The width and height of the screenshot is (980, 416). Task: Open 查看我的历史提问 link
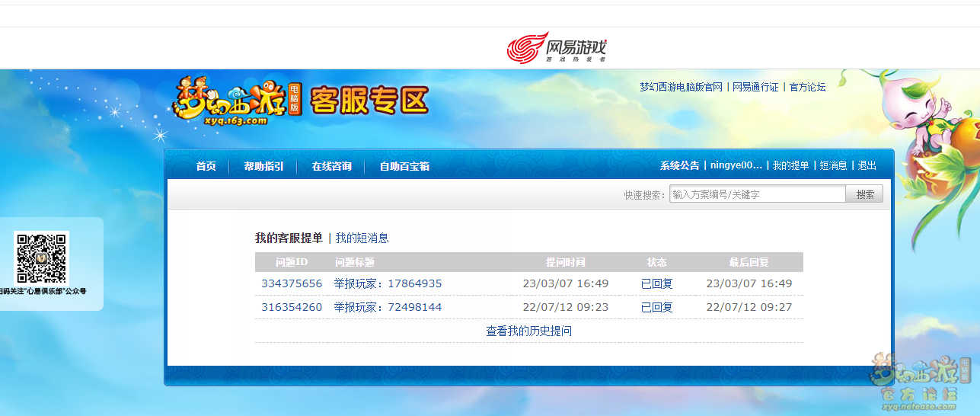[529, 331]
